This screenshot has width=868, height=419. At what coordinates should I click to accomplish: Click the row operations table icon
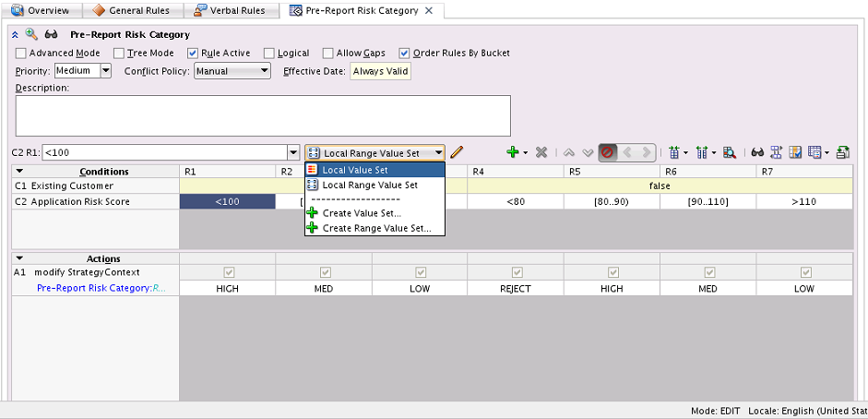[x=673, y=152]
